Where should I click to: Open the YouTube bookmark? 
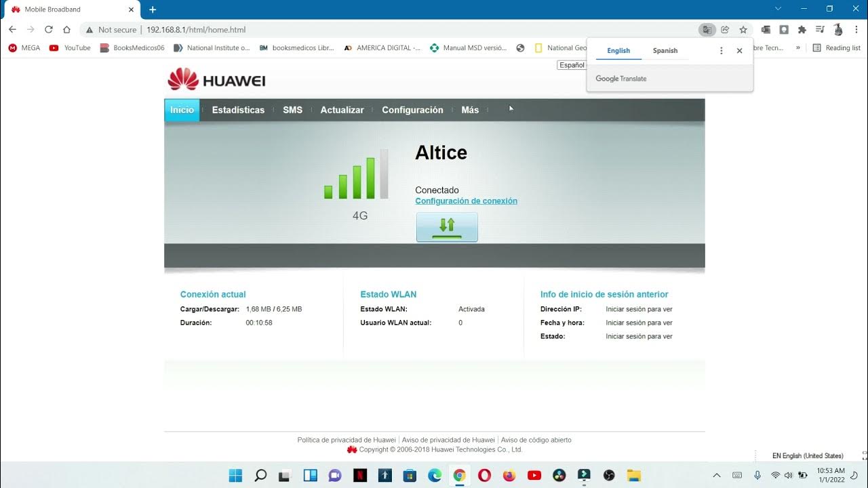point(70,48)
